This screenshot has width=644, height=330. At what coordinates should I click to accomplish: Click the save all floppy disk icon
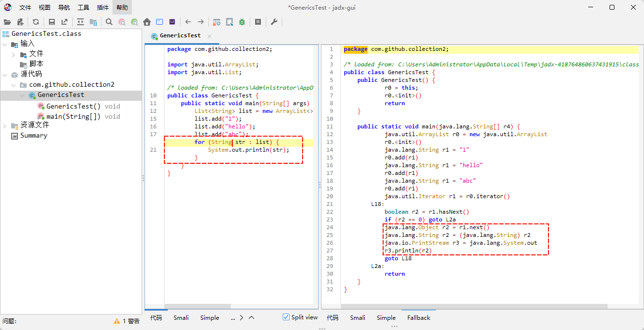pyautogui.click(x=52, y=22)
